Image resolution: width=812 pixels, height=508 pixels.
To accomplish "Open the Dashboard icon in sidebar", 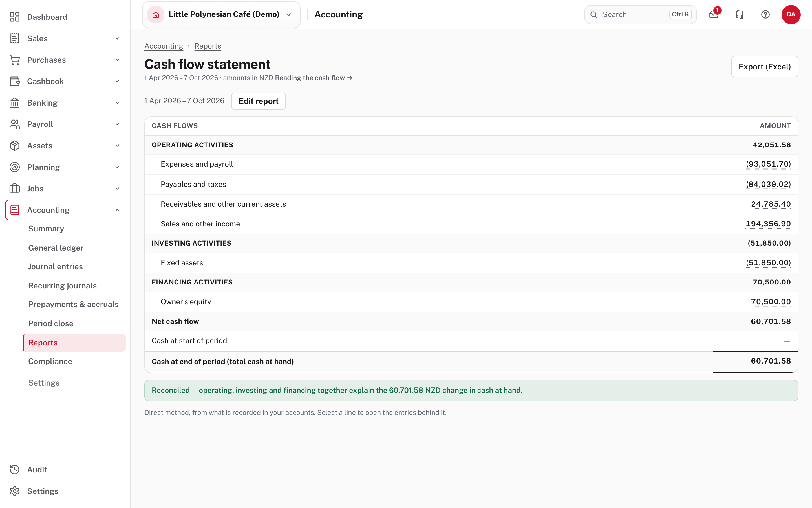I will pos(15,17).
